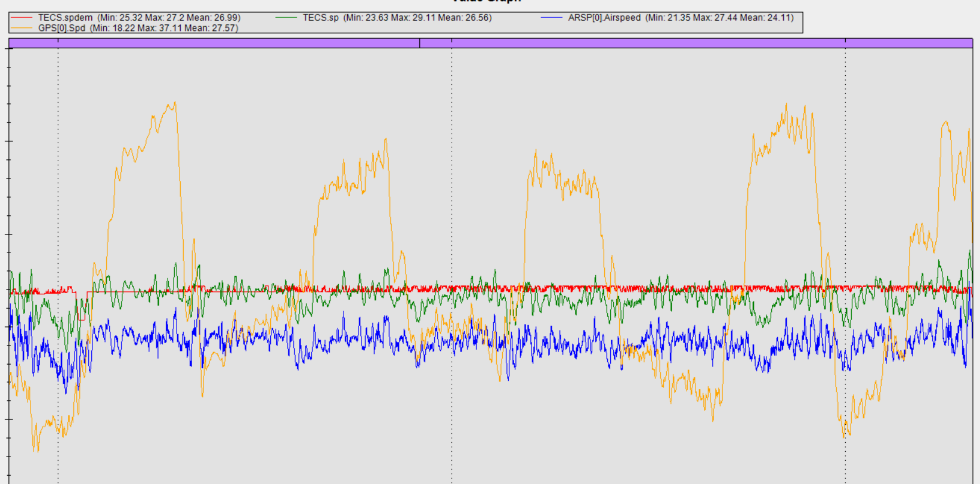Click the green TECS.sp line sample
This screenshot has width=980, height=484.
286,18
